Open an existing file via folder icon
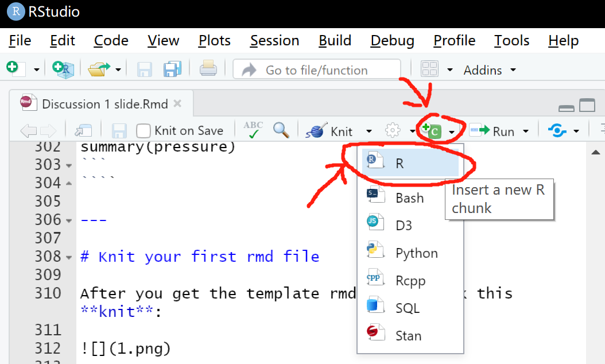 pos(99,69)
